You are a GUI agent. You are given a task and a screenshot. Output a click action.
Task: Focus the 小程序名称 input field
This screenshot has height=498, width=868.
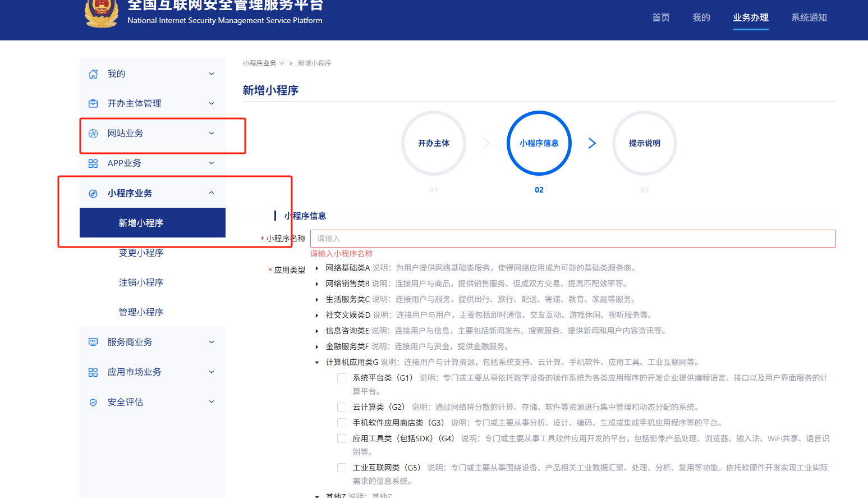[x=573, y=239]
